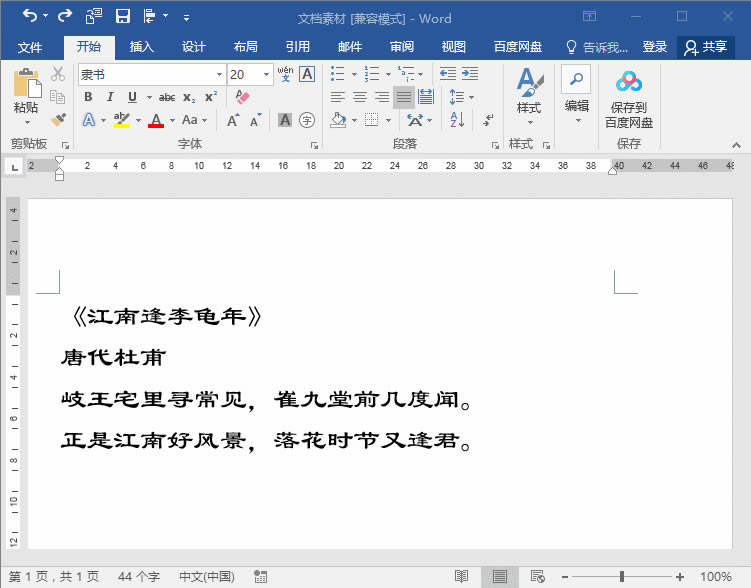Clear all formatting with eraser icon

[242, 97]
